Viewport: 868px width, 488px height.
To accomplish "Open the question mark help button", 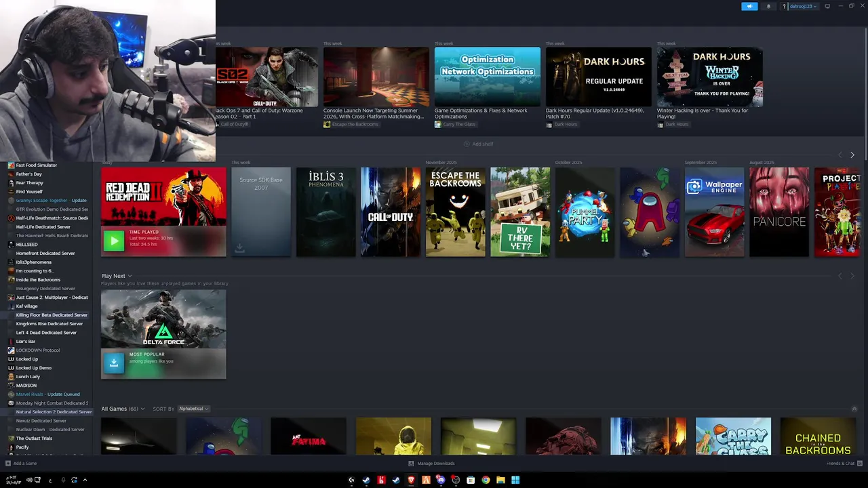I will point(784,6).
